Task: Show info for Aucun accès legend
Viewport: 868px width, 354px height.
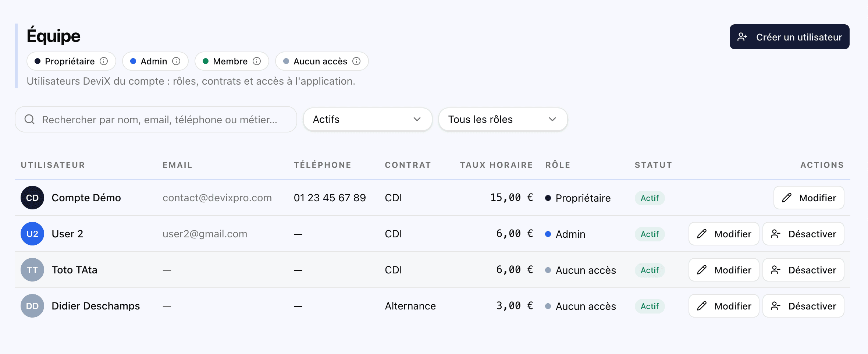Action: pyautogui.click(x=356, y=61)
